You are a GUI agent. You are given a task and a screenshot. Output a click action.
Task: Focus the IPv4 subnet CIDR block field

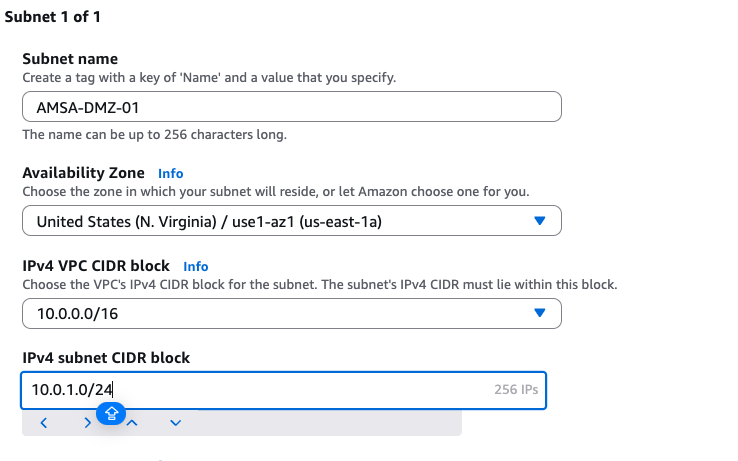(250, 390)
